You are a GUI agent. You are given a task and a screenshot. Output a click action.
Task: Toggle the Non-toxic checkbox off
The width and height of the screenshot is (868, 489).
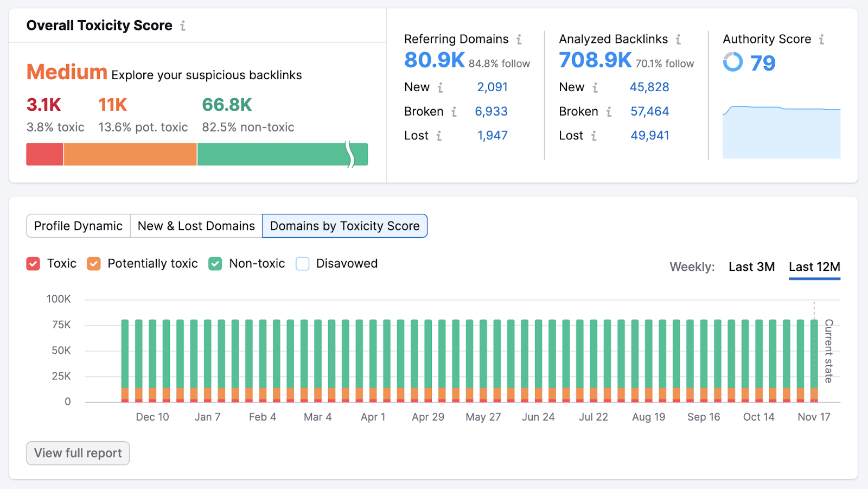pos(215,264)
